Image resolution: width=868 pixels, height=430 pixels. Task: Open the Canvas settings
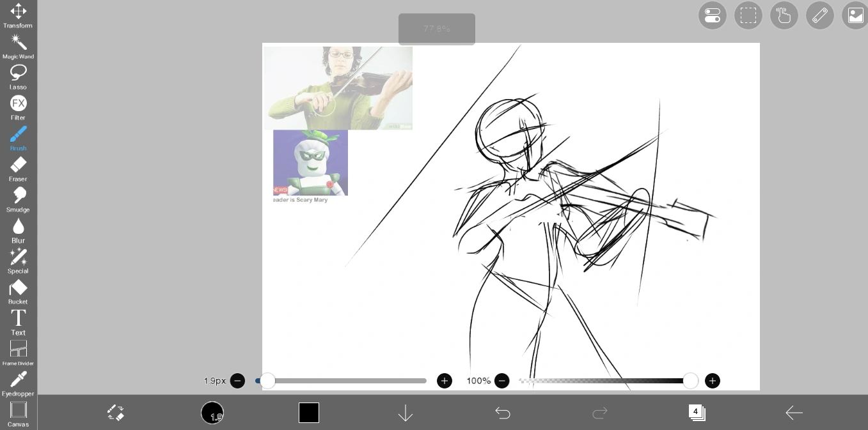pos(18,410)
